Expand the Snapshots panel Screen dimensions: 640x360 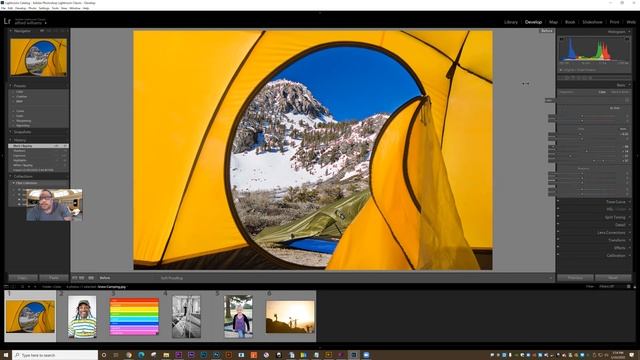[x=11, y=132]
